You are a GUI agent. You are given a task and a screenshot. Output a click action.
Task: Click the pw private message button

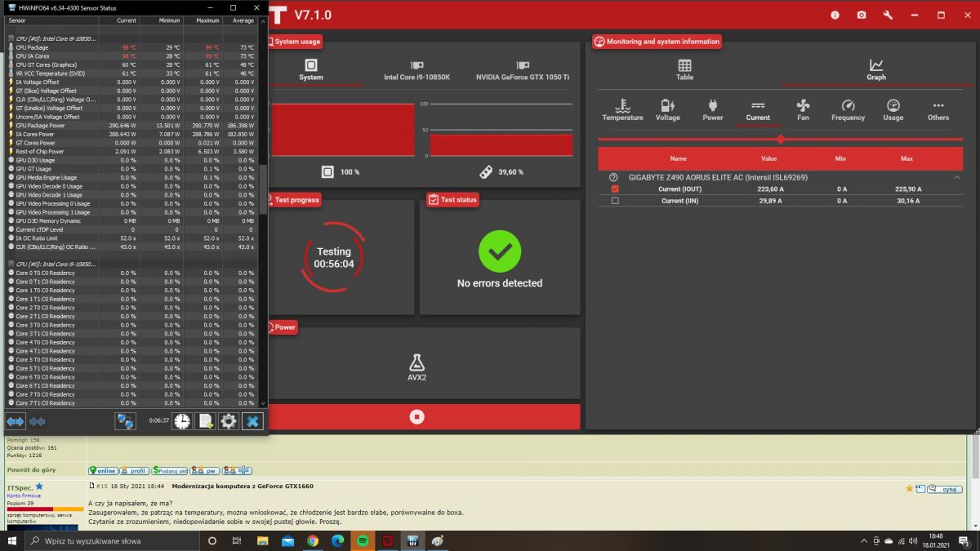click(205, 471)
